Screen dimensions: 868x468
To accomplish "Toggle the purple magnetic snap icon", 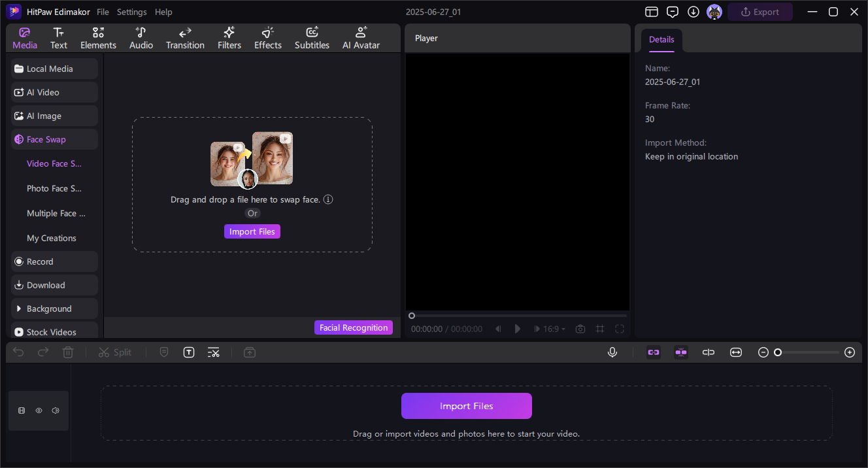I will coord(681,352).
